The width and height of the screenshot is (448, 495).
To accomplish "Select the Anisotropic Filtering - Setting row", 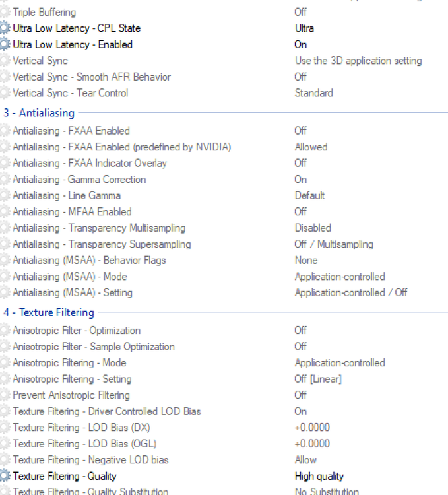I will tap(72, 379).
